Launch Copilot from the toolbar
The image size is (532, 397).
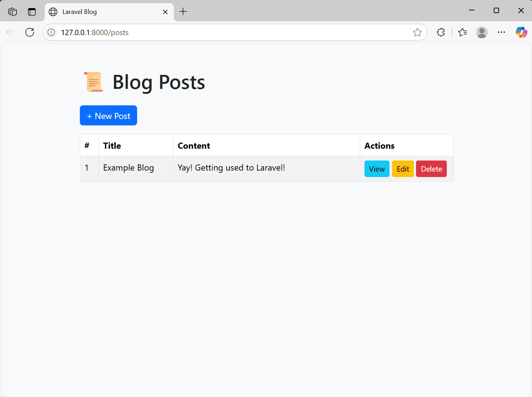[x=521, y=32]
